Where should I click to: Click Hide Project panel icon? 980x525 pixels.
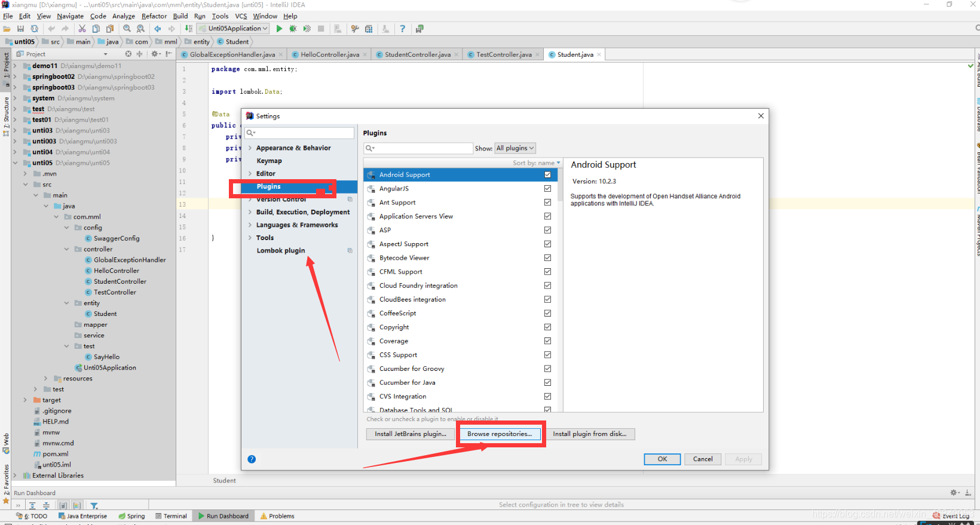click(x=169, y=54)
